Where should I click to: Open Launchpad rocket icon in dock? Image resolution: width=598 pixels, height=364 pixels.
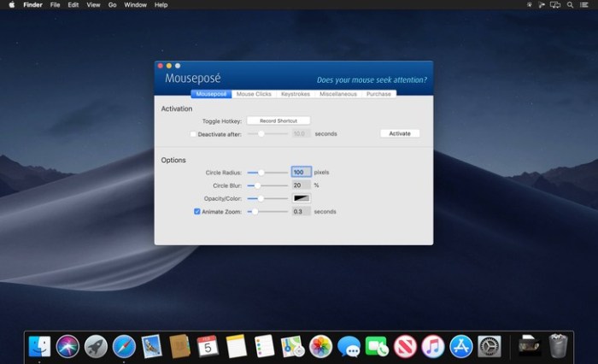pyautogui.click(x=96, y=346)
